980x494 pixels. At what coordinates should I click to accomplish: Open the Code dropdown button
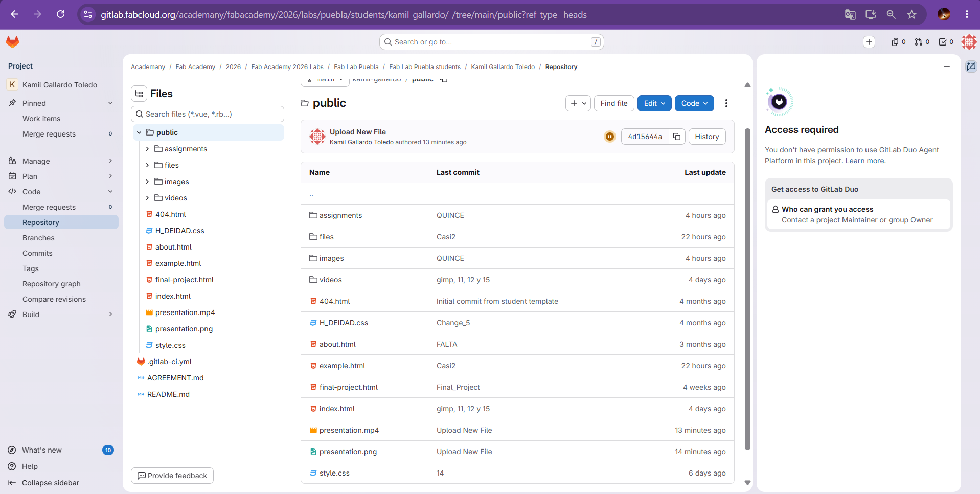point(694,103)
